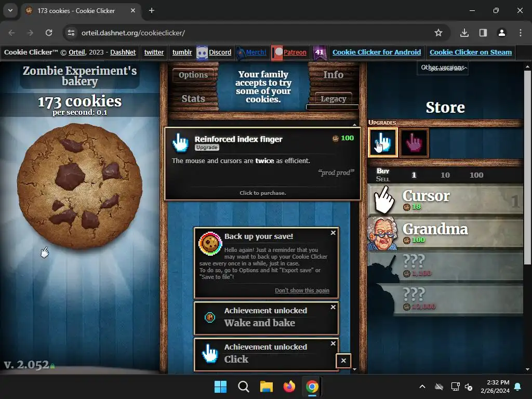Open File Explorer from taskbar
This screenshot has height=399, width=532.
coord(267,387)
